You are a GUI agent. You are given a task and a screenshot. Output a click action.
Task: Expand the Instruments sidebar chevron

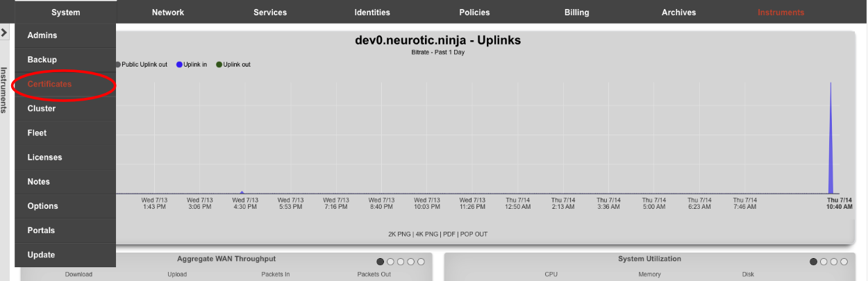coord(4,33)
